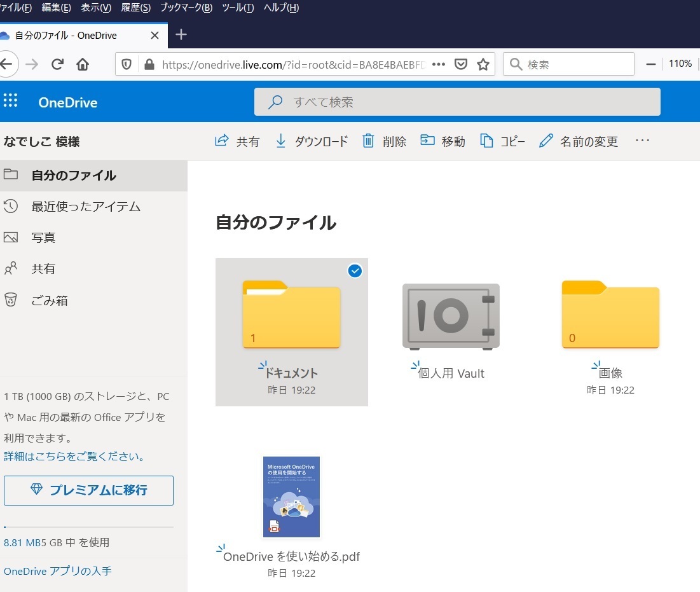The width and height of the screenshot is (700, 592).
Task: Open the 個人用 Vault safe icon
Action: (451, 316)
